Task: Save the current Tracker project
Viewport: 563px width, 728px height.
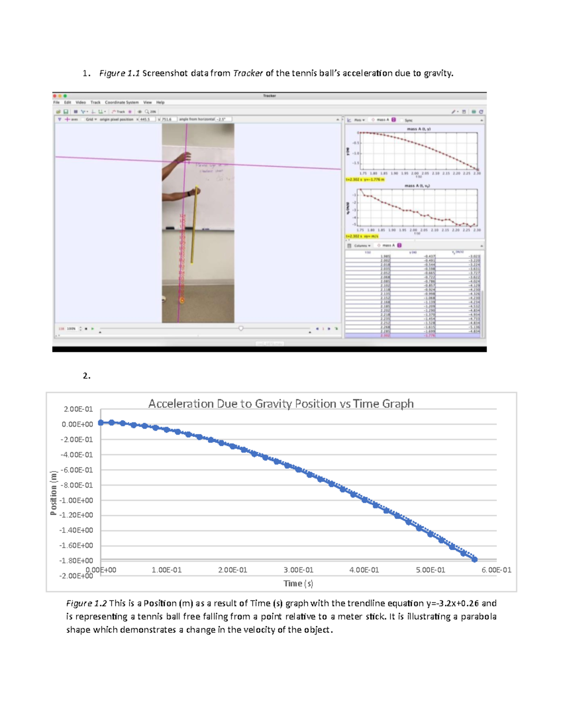Action: (x=66, y=111)
